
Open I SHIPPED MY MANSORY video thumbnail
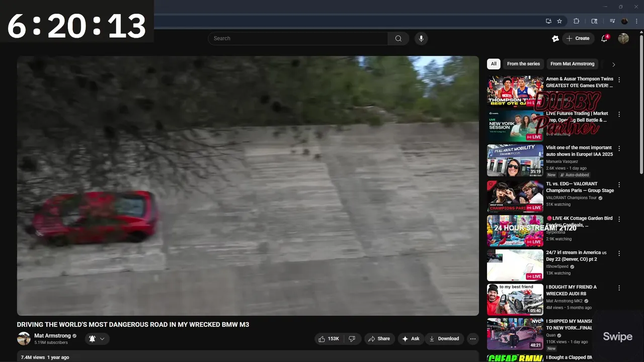pyautogui.click(x=515, y=334)
